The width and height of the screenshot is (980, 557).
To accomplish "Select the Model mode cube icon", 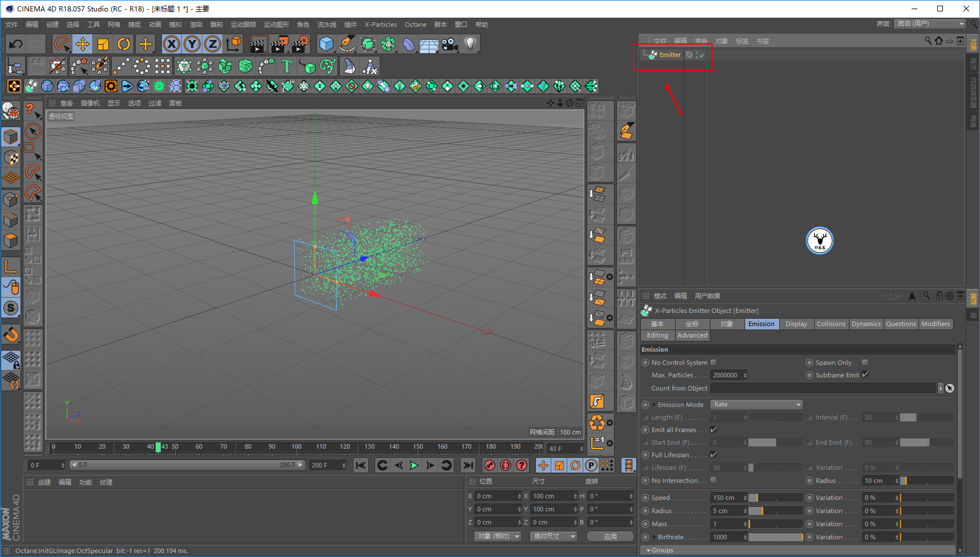I will (11, 137).
